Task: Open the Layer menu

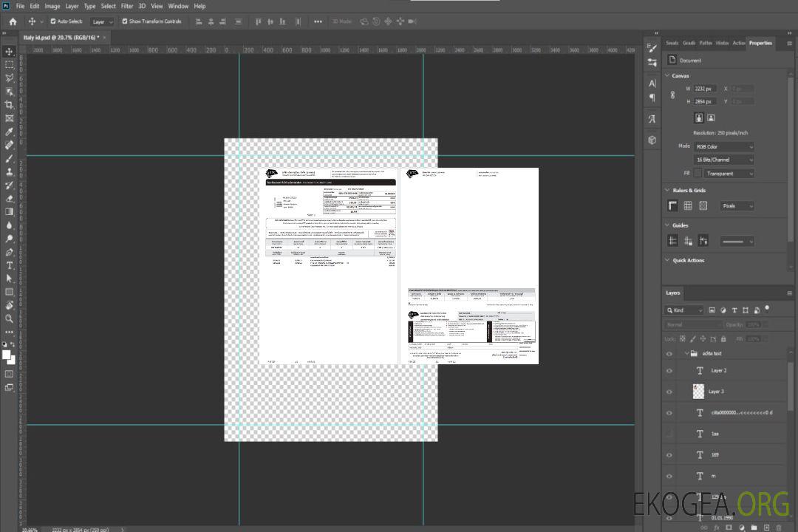Action: pos(72,6)
